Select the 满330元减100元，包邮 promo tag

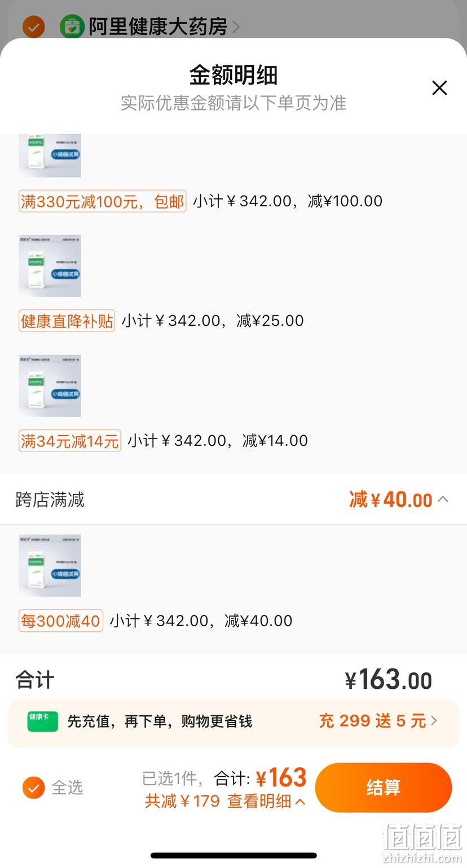(102, 201)
